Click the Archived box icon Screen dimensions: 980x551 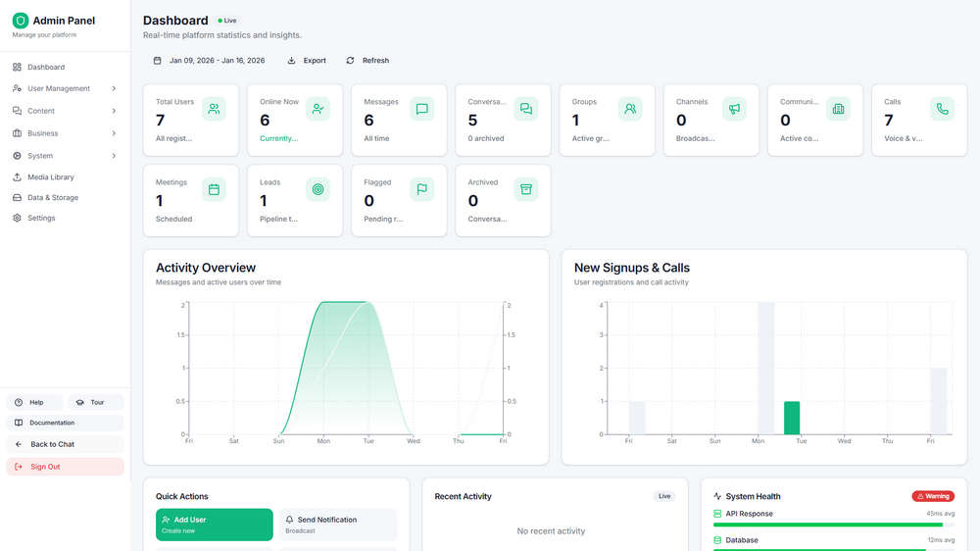pos(526,189)
